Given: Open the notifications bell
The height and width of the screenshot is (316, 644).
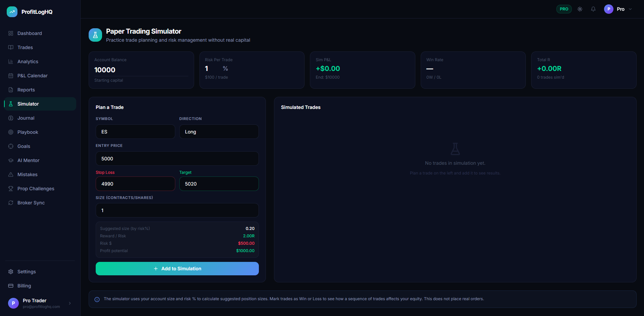Looking at the screenshot, I should [x=593, y=9].
